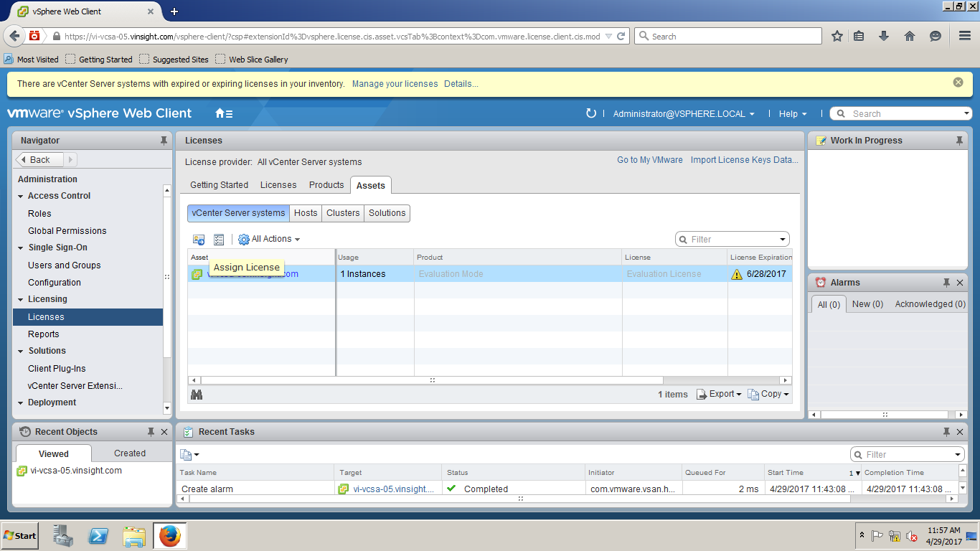Show Acknowledged (0) alarms tab

(x=930, y=304)
